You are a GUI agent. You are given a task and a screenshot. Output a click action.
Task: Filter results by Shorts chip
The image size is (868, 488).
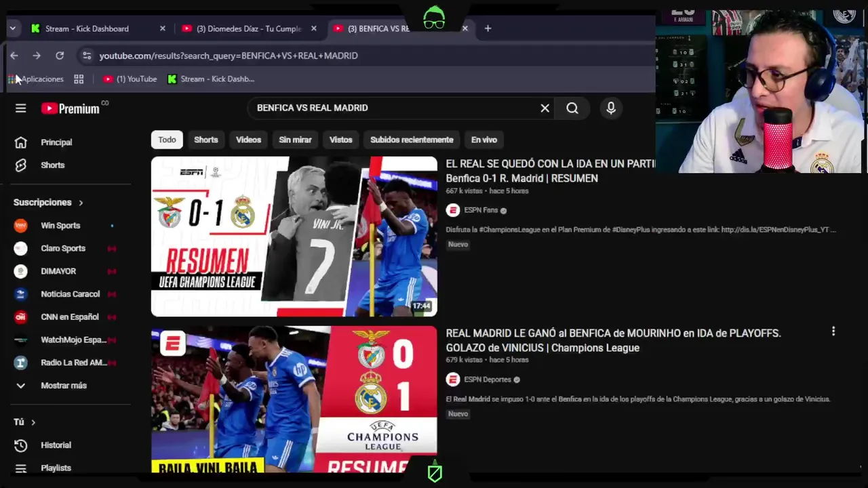(x=206, y=140)
